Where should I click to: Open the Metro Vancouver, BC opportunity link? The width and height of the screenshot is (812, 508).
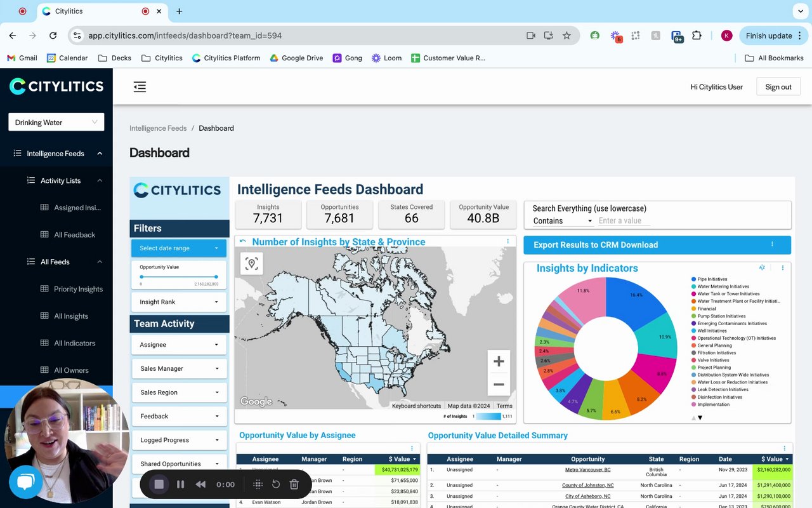[x=588, y=470]
